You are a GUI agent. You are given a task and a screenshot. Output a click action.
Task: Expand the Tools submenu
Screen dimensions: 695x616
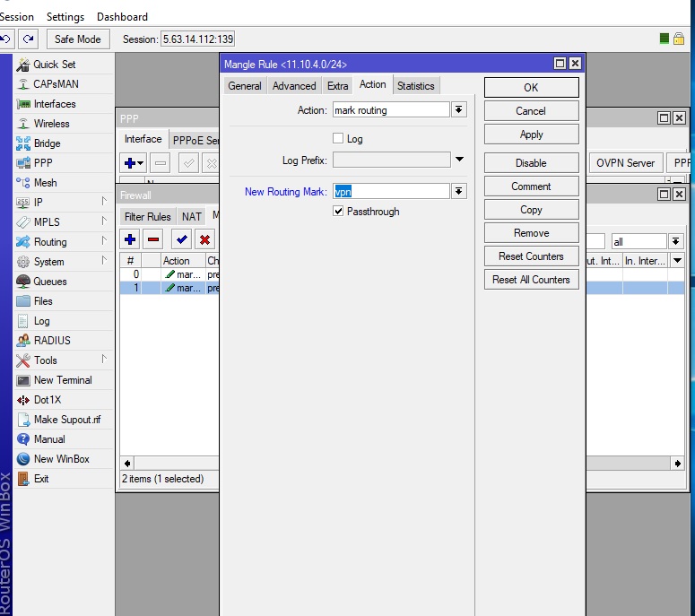pyautogui.click(x=104, y=360)
